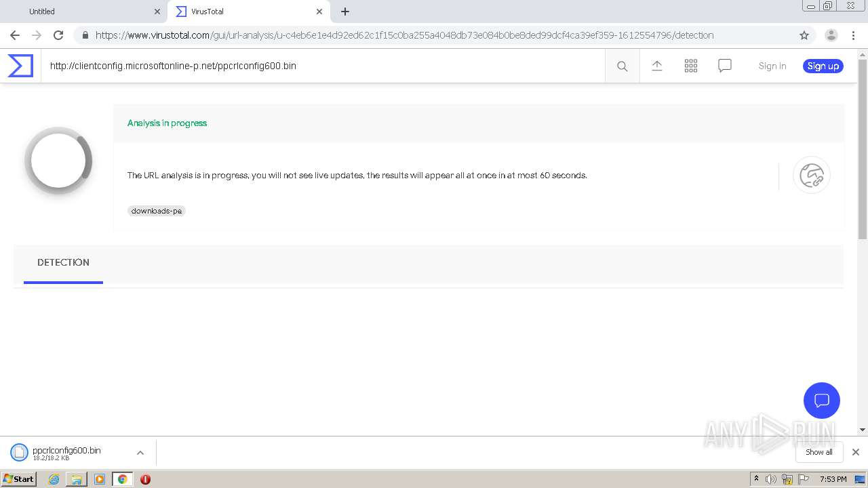Reload the VirusTotal page
This screenshot has width=868, height=488.
58,35
